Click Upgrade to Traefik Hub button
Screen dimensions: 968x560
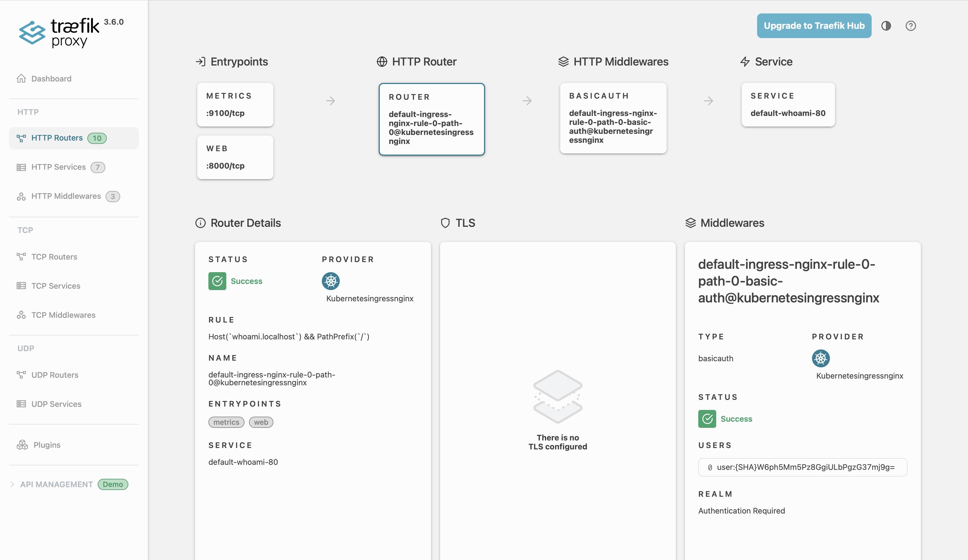tap(814, 26)
